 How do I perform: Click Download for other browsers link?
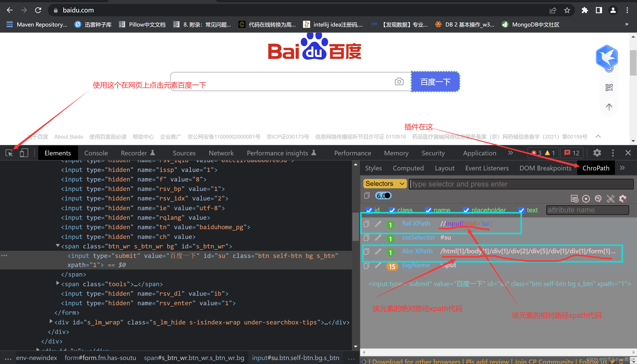[x=416, y=361]
